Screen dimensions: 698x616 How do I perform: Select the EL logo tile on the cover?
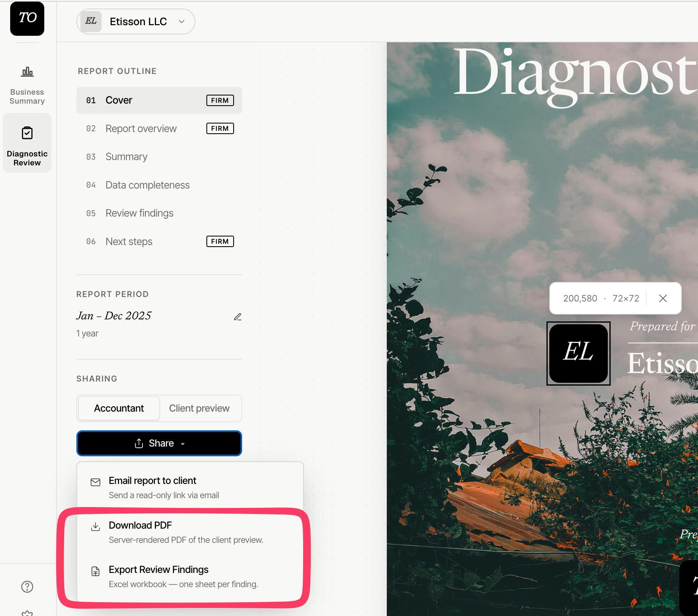point(579,353)
